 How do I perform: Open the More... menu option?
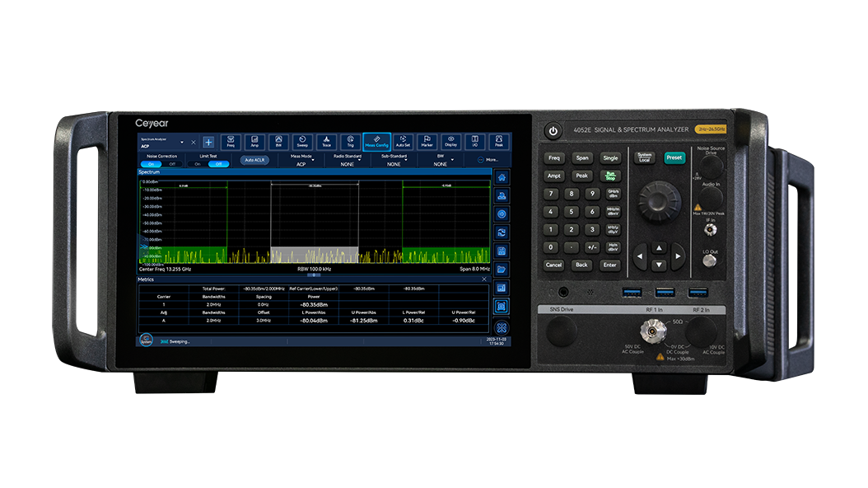488,160
